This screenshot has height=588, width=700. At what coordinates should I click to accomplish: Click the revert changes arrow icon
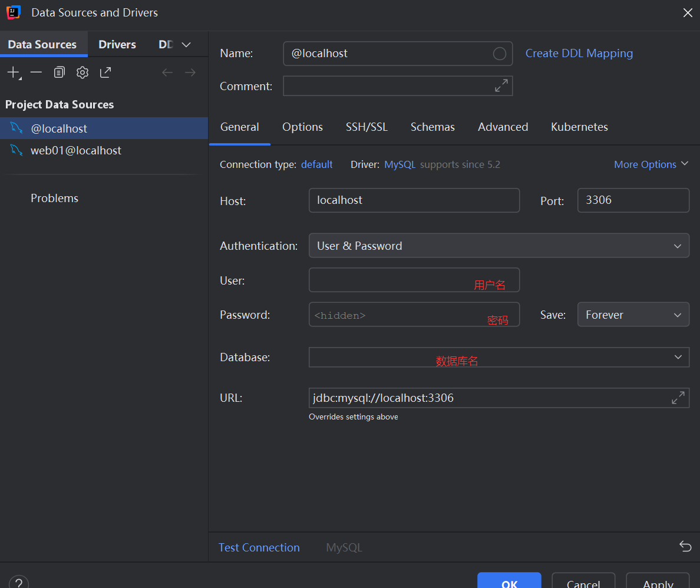[x=685, y=546]
